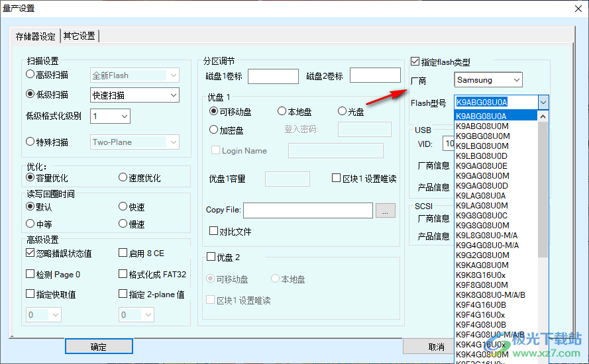Select K9F8G08U0M in Flash list
This screenshot has height=364, width=589.
[496, 285]
